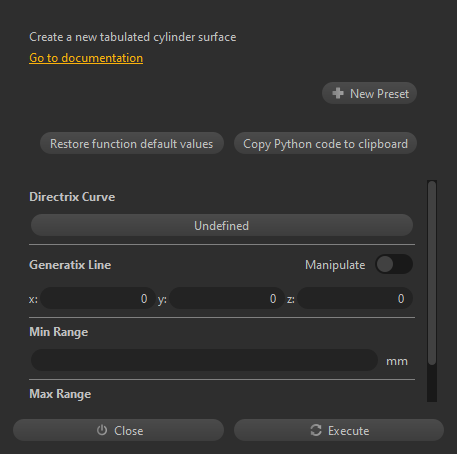Click the Manipulate label text
Screen dimensions: 457x454
point(335,265)
